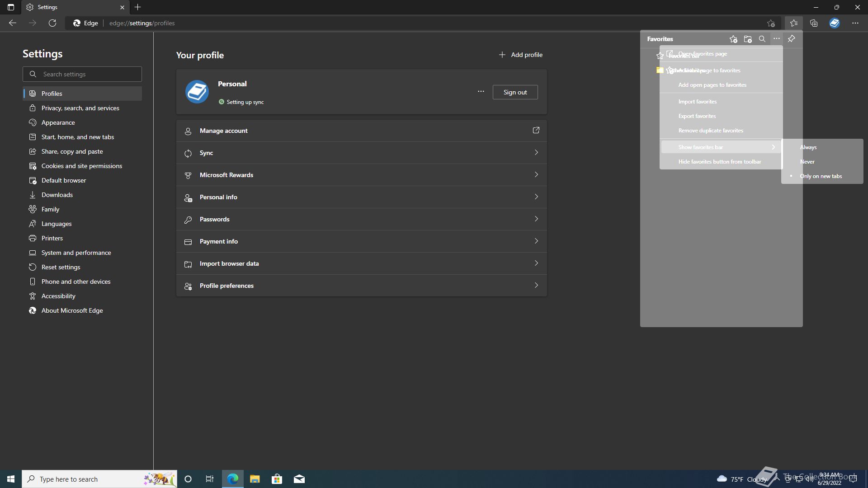Open Start, home, and new tabs settings

tap(82, 137)
